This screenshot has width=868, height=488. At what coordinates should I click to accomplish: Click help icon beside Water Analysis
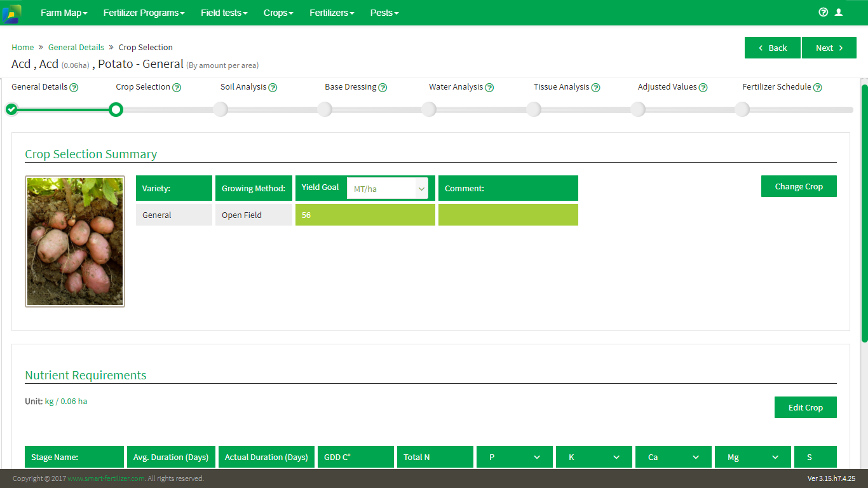489,88
